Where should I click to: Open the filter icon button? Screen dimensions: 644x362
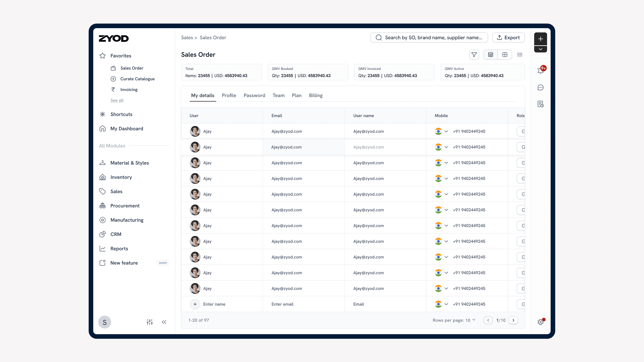point(474,54)
